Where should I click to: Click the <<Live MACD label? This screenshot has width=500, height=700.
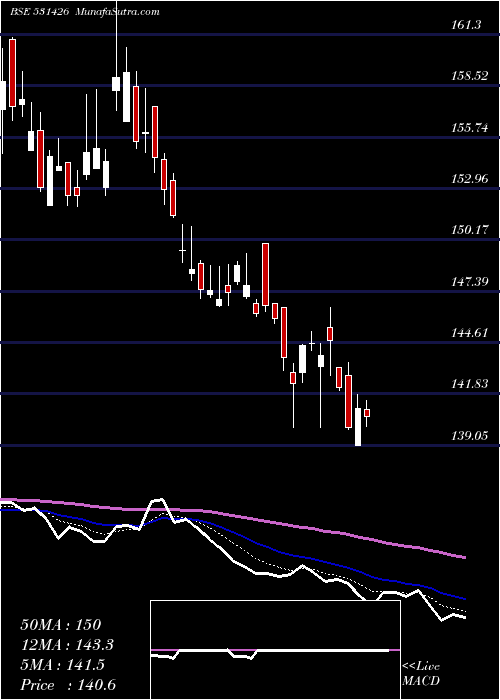(x=421, y=674)
